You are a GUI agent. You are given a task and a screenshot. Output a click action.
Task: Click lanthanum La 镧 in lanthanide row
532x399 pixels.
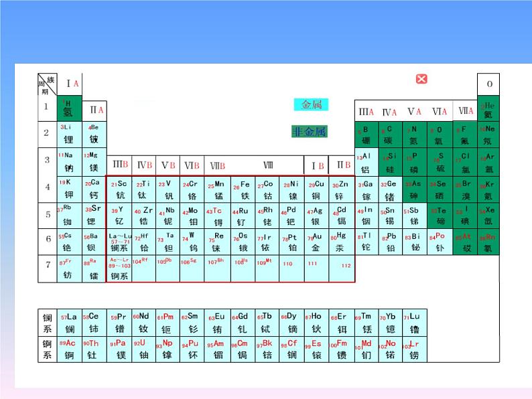(70, 323)
